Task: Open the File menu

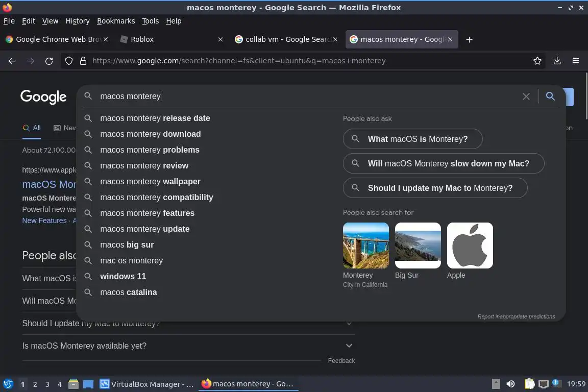Action: tap(9, 21)
